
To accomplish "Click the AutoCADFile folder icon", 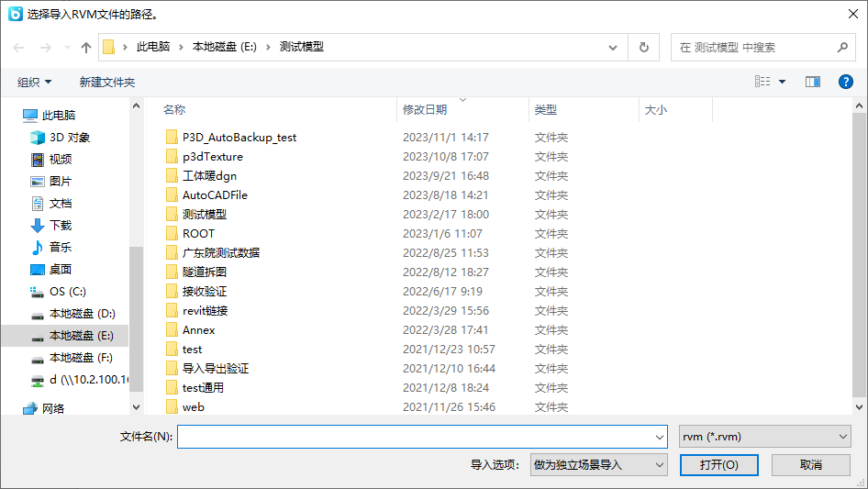I will tap(172, 194).
